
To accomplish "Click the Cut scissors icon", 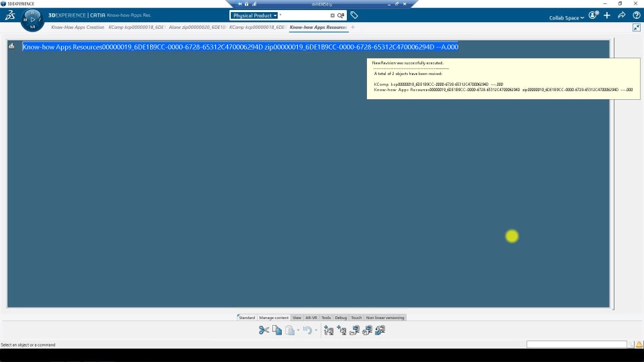I will (x=264, y=330).
